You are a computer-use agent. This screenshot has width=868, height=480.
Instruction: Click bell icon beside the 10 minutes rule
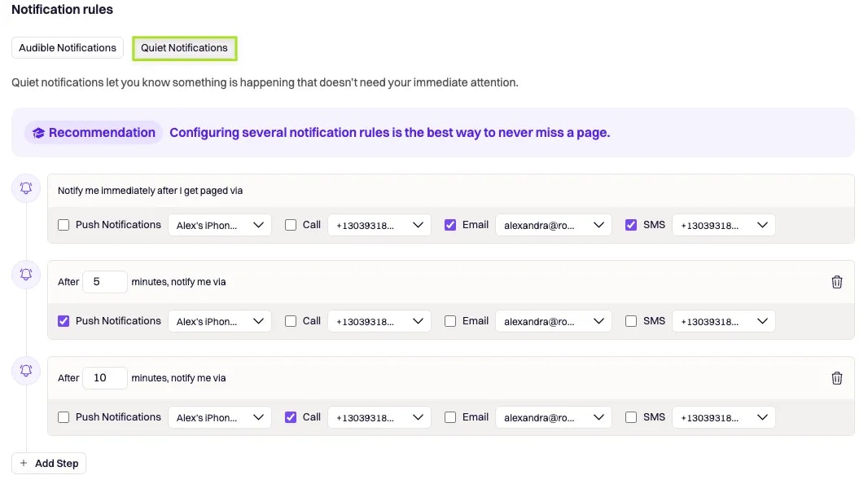click(x=26, y=370)
